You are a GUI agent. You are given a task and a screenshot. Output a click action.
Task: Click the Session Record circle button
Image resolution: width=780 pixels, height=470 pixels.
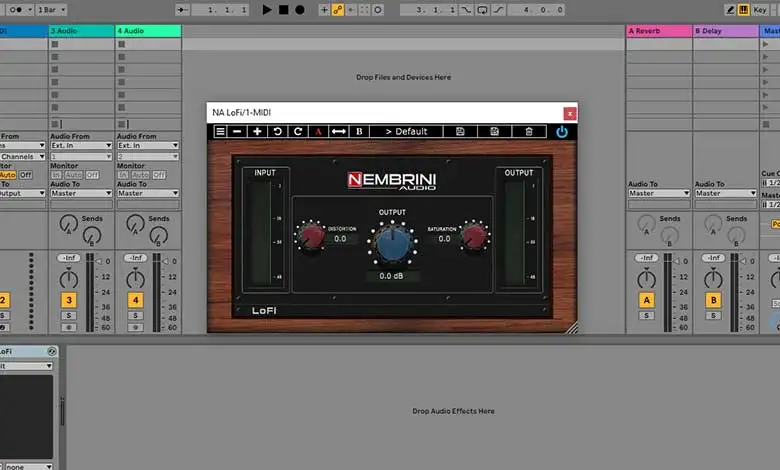[x=378, y=9]
